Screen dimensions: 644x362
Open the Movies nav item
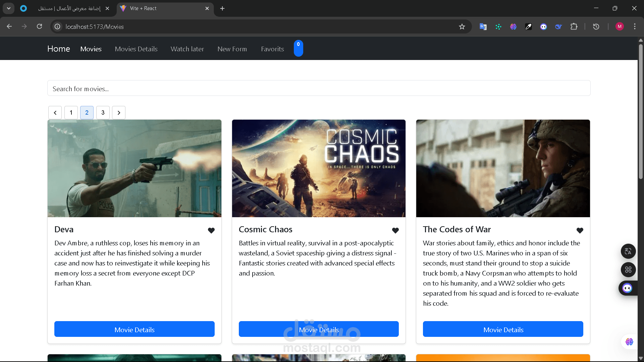[91, 49]
